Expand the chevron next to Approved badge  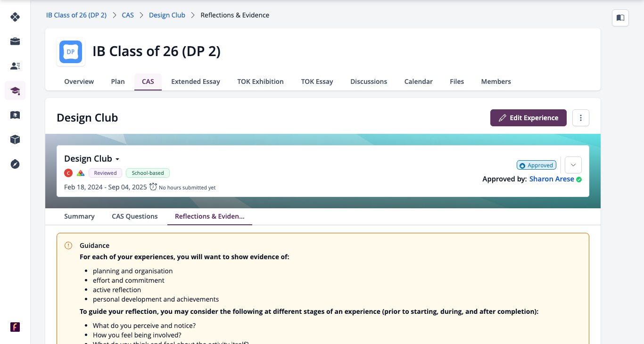pyautogui.click(x=573, y=165)
